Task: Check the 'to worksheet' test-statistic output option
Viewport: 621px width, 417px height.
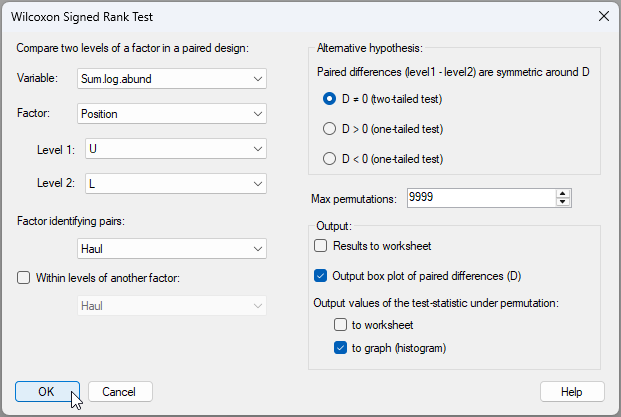Action: [341, 325]
